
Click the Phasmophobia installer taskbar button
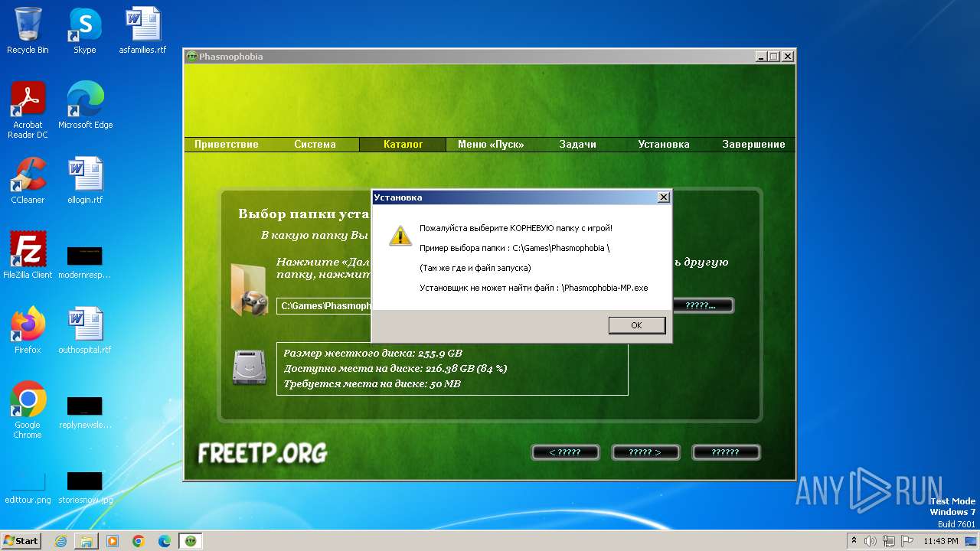click(191, 541)
